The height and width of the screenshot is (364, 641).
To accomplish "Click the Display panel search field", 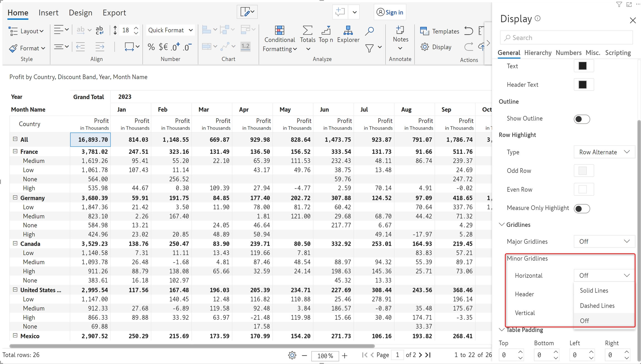I will pos(566,38).
